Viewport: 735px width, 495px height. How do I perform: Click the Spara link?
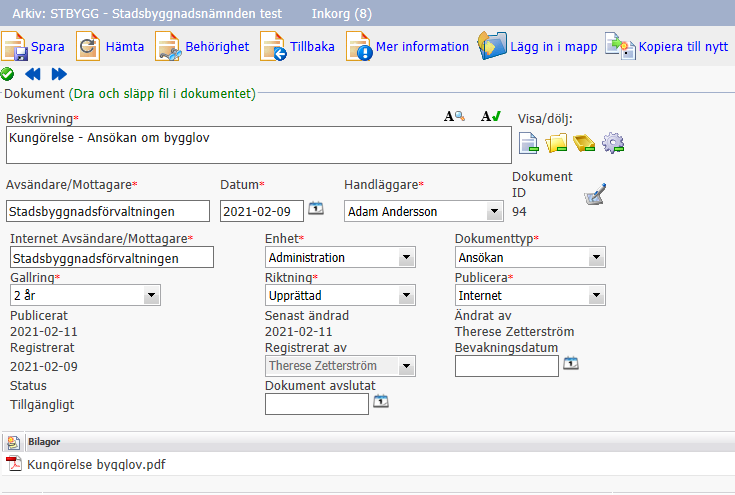tap(47, 47)
